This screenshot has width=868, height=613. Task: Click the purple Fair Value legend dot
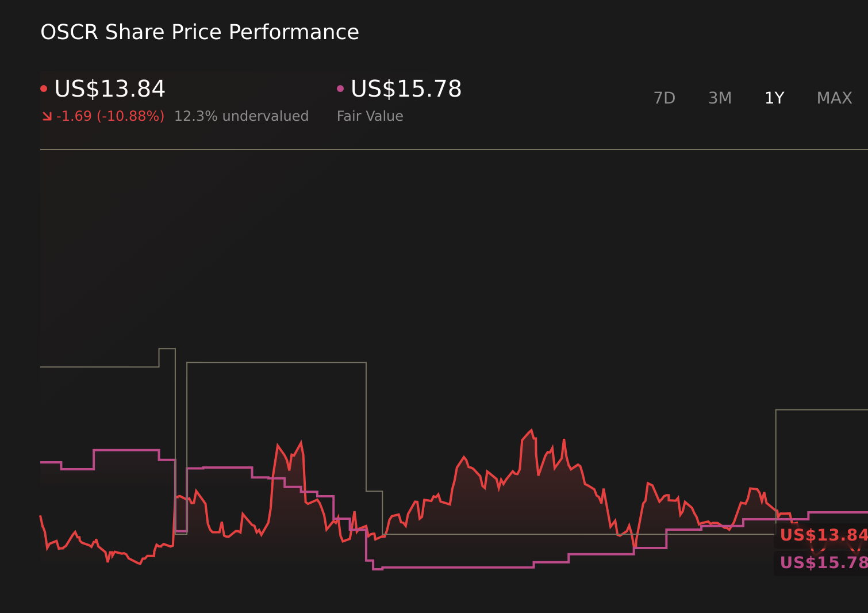[x=340, y=87]
